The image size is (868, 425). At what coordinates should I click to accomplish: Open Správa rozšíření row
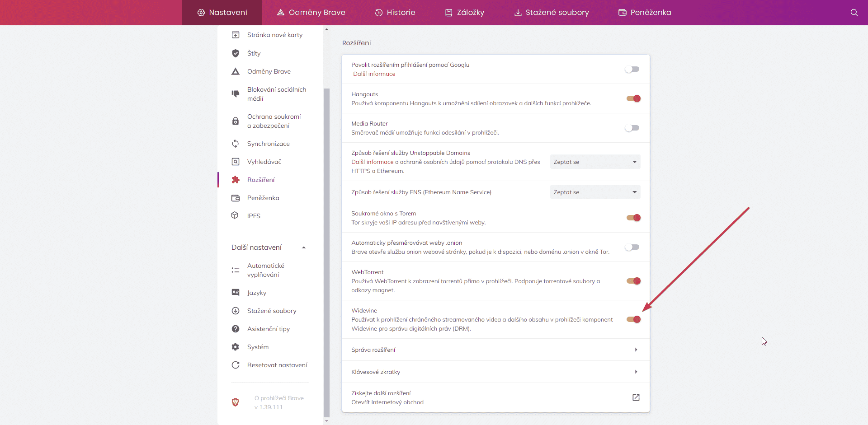(x=495, y=350)
